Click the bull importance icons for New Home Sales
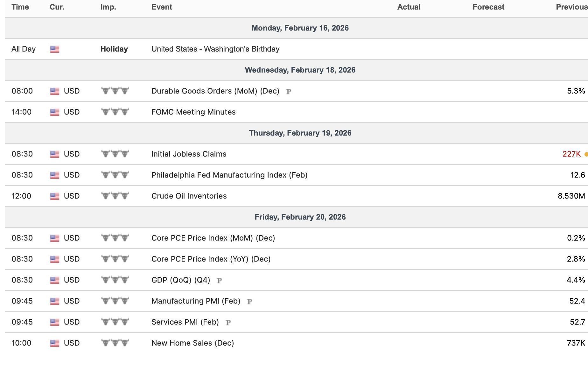 (x=115, y=343)
